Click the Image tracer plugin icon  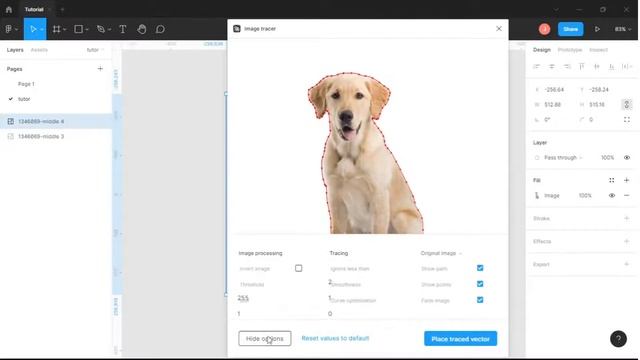pyautogui.click(x=237, y=29)
